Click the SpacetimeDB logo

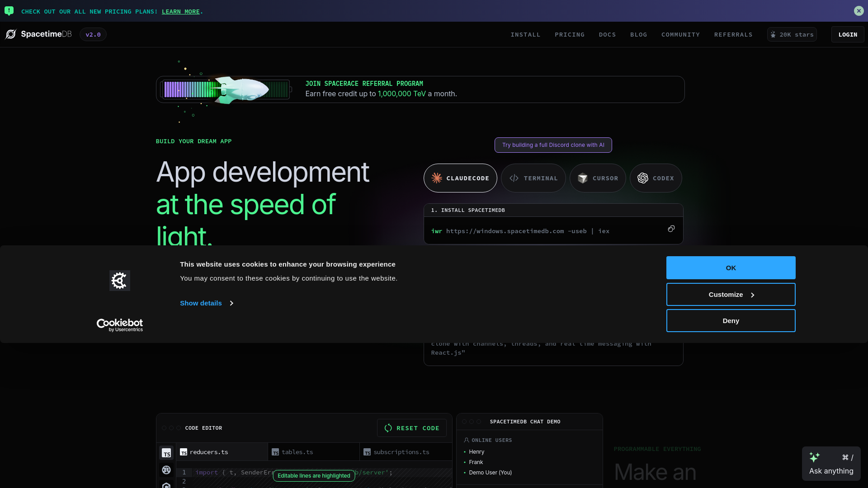tap(38, 34)
